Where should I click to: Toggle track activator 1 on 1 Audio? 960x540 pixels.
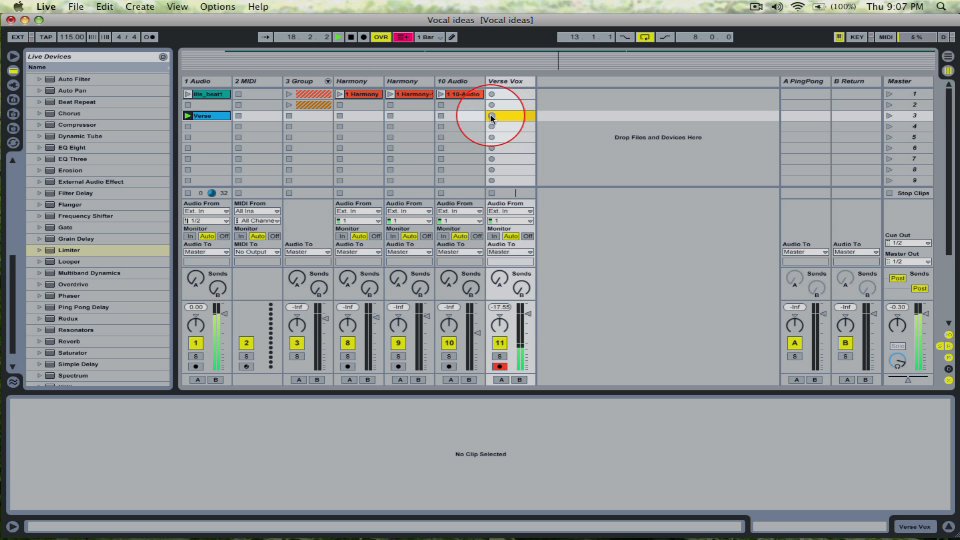pyautogui.click(x=195, y=343)
